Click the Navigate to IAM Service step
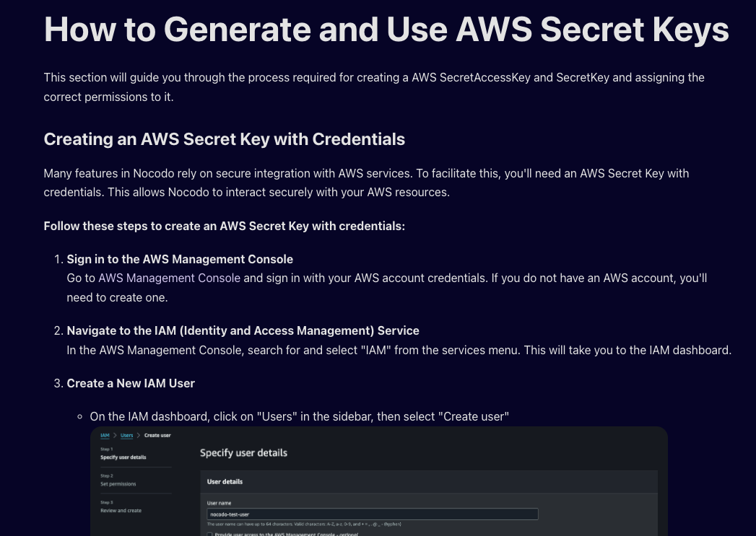756x536 pixels. [x=243, y=330]
